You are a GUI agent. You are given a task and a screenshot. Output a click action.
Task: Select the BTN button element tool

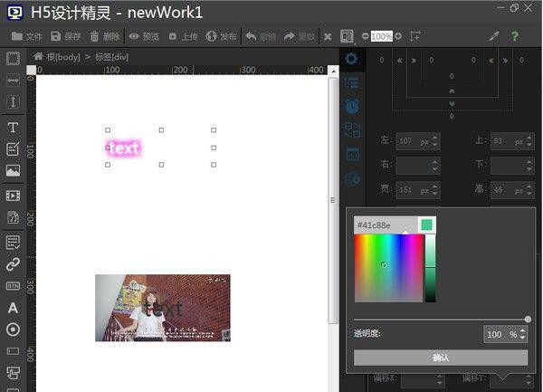coord(14,286)
